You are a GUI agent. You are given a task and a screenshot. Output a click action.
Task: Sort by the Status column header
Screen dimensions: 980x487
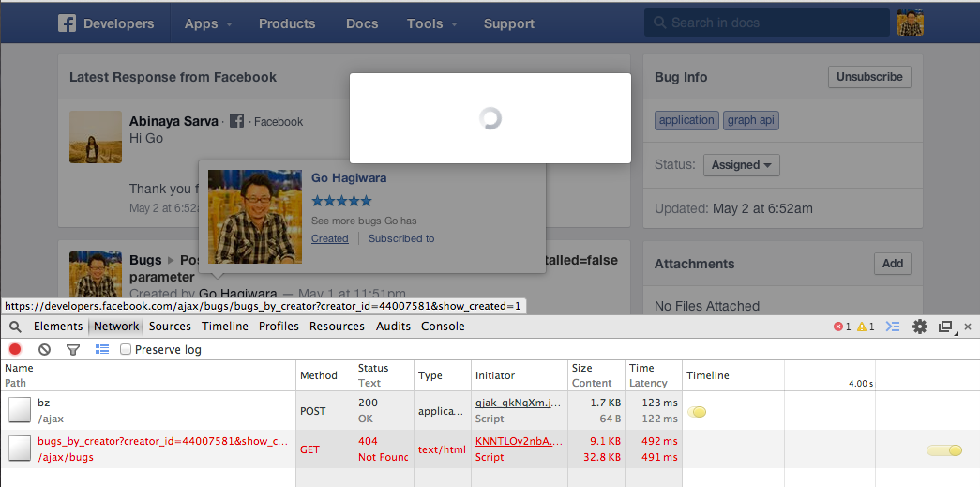384,375
